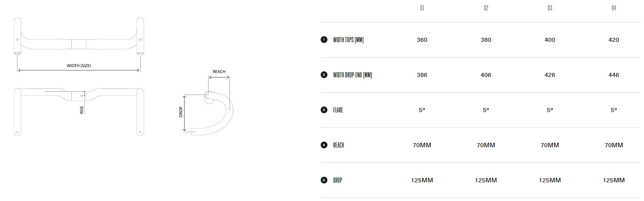The width and height of the screenshot is (644, 201).
Task: Click the top-view handlebar width diagram
Action: (79, 45)
